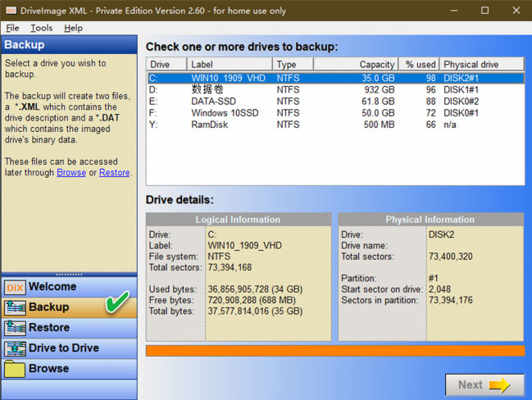
Task: Click the Total bytes value 37,577,814,016
Action: (x=255, y=311)
